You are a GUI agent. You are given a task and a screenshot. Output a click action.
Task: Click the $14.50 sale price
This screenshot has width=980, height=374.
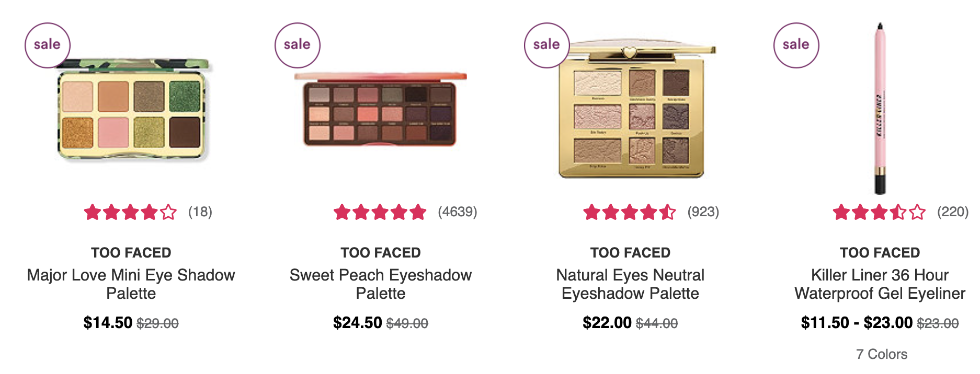click(x=108, y=323)
